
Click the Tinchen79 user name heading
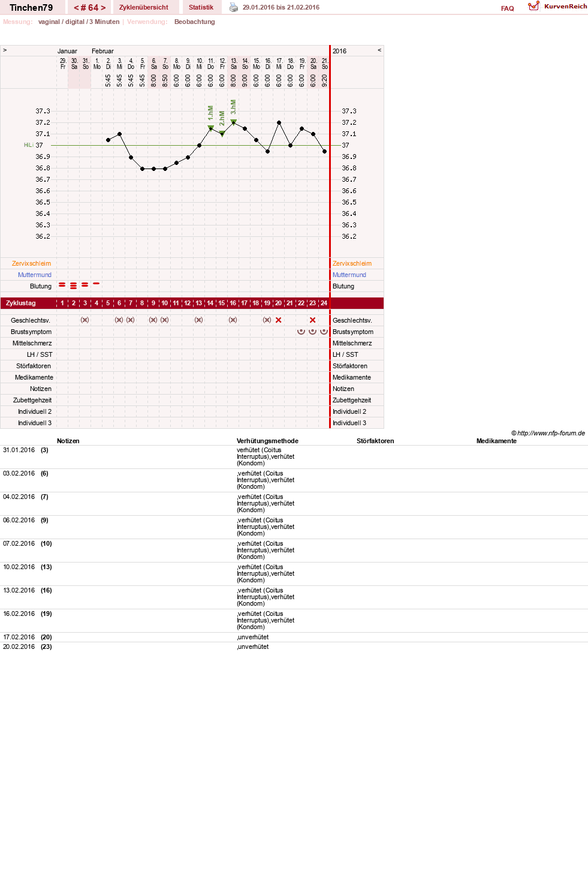[x=31, y=8]
